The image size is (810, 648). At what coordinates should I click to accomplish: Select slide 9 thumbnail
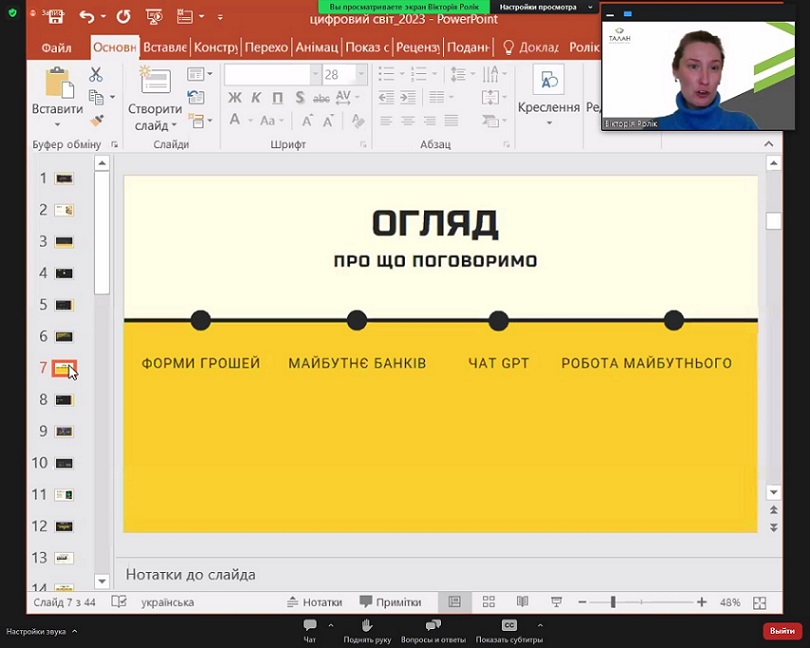click(x=64, y=431)
